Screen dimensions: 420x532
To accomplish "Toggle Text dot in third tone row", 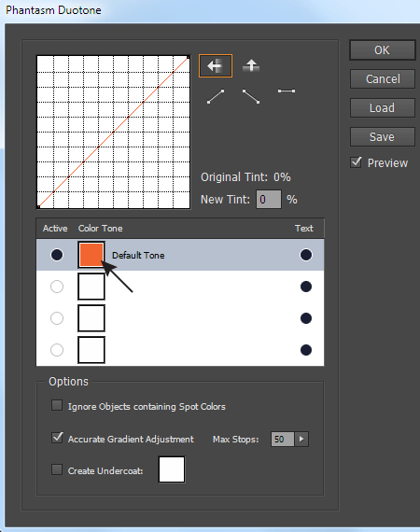I will pos(306,318).
